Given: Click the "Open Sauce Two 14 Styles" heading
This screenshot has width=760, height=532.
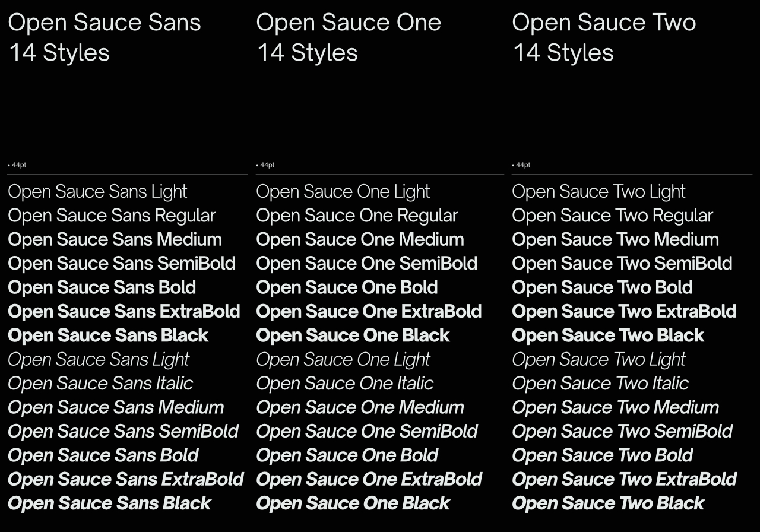Looking at the screenshot, I should (604, 37).
